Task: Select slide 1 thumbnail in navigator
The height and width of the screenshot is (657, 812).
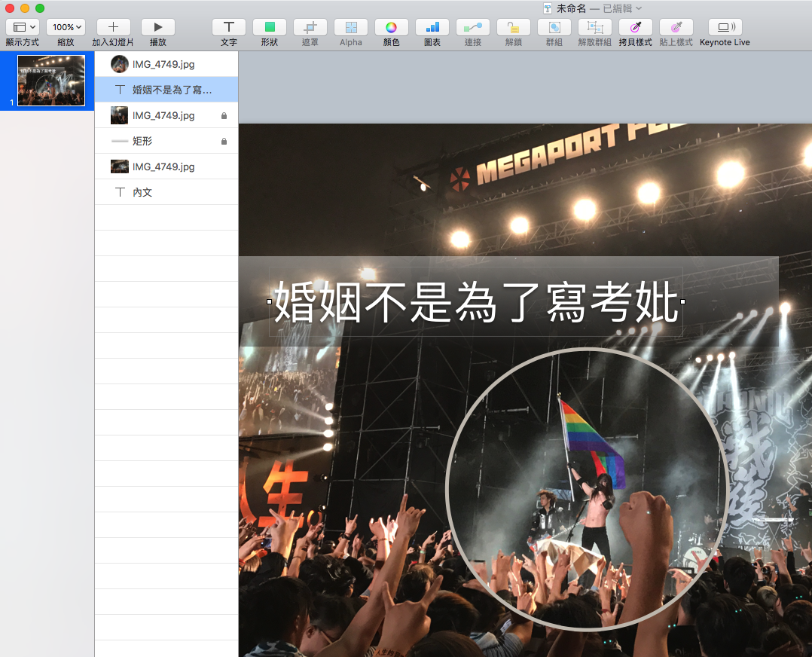Action: (51, 81)
